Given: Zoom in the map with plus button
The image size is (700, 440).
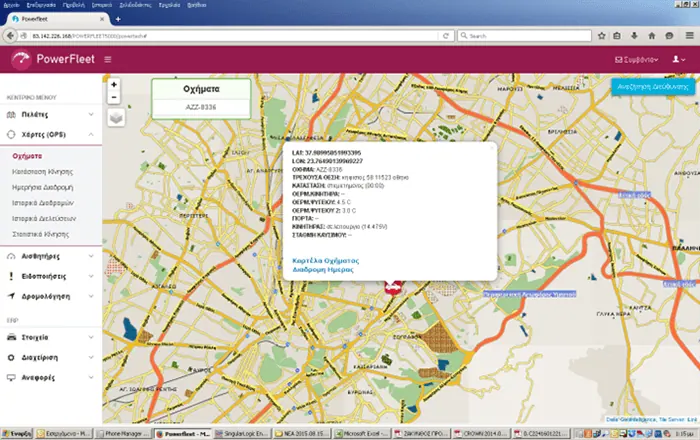Looking at the screenshot, I should click(114, 84).
